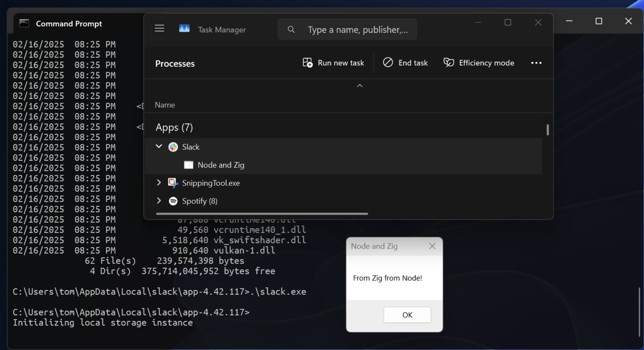Viewport: 644px width, 350px height.
Task: Click the search magnifier icon in Task Manager
Action: [291, 29]
